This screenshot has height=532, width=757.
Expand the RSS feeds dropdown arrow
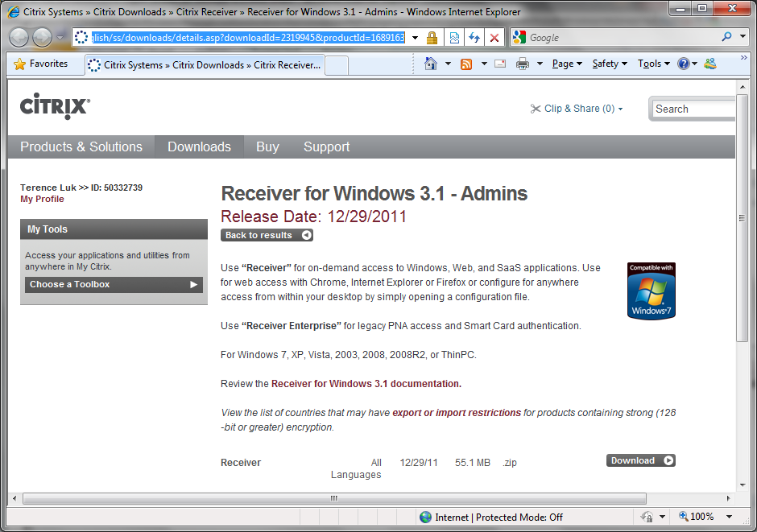point(484,64)
